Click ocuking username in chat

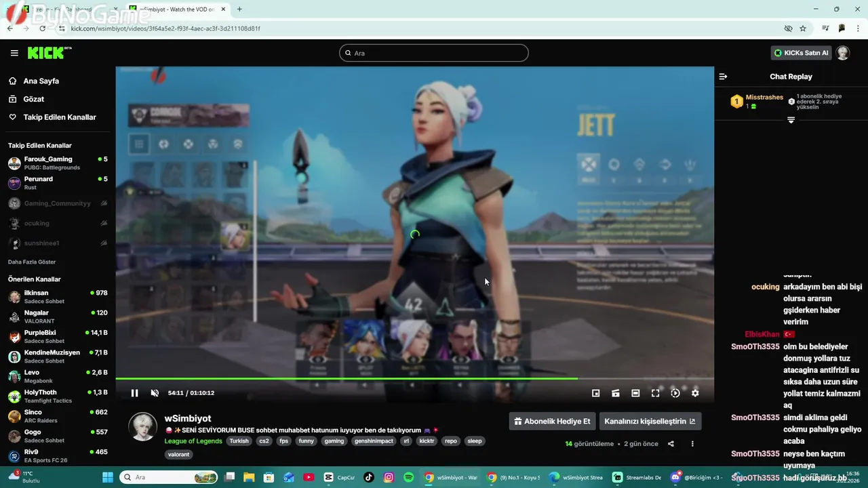point(766,287)
